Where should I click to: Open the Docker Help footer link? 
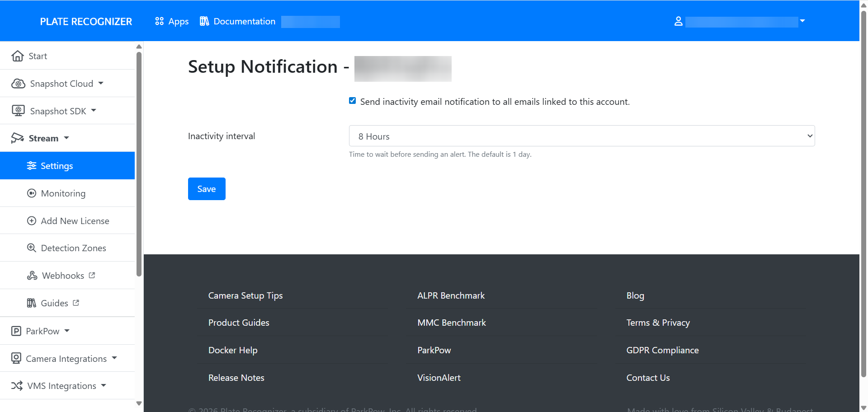click(x=233, y=350)
